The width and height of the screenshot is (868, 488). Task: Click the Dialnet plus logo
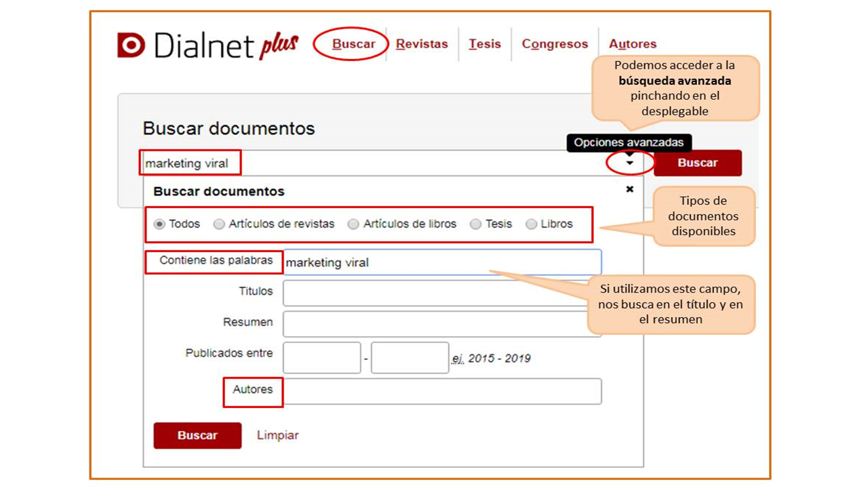coord(208,45)
